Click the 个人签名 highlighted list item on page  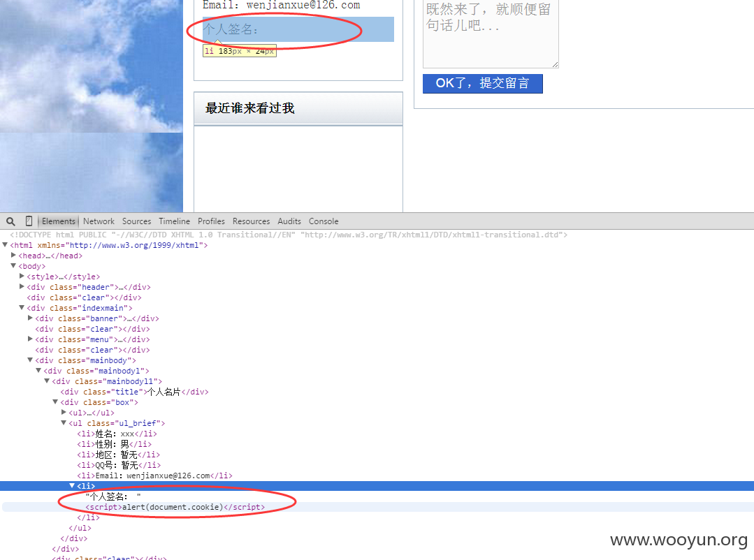point(298,29)
